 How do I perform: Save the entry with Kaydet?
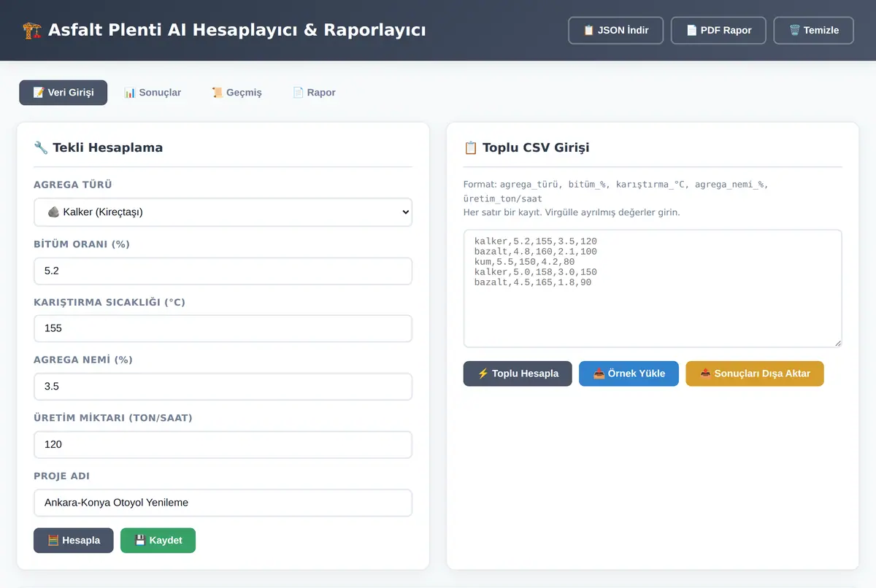pos(158,541)
